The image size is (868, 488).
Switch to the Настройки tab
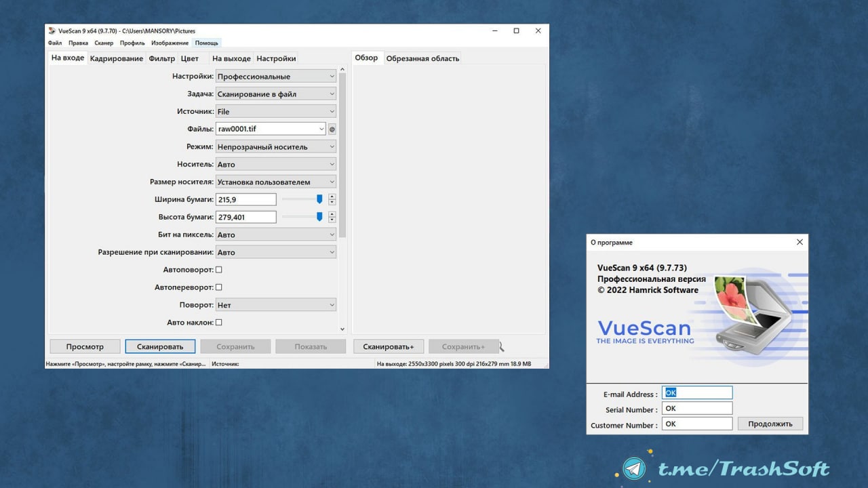point(276,58)
